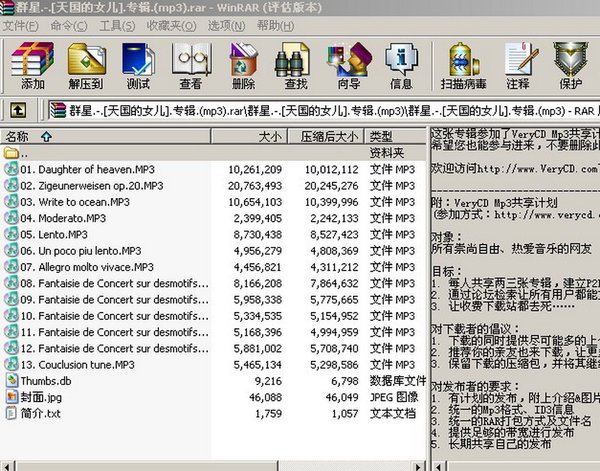Click size value 10,261,209

(255, 169)
